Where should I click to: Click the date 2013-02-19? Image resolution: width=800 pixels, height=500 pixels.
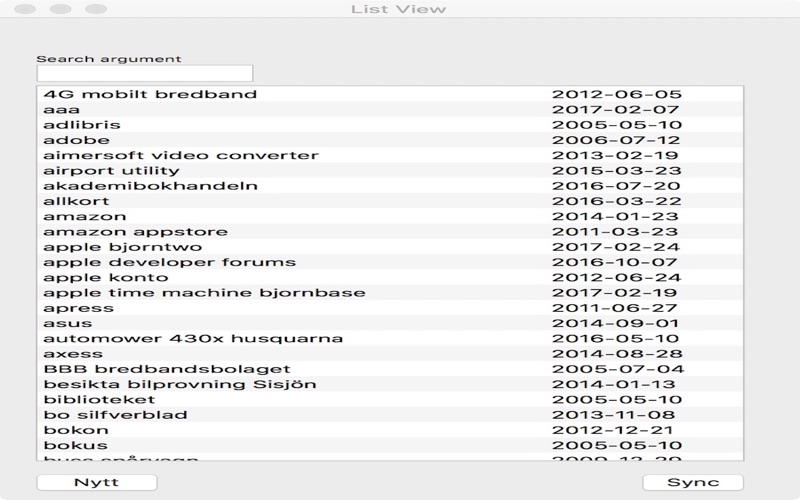tap(615, 156)
